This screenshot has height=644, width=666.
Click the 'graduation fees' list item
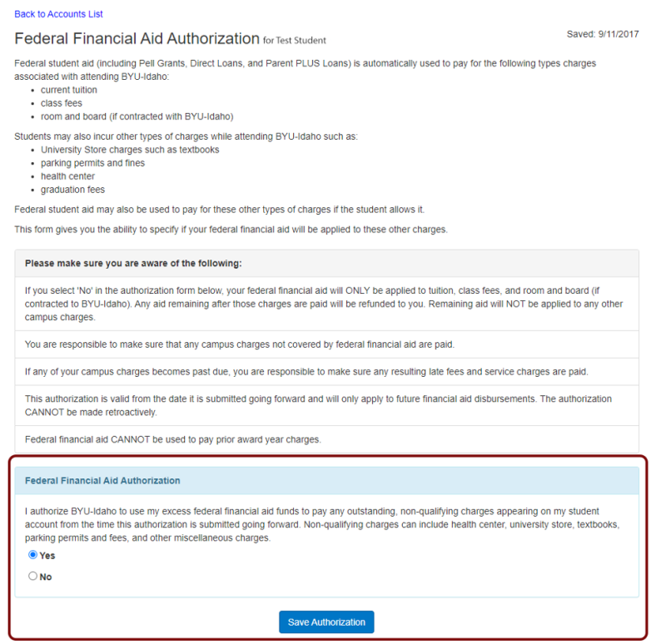pyautogui.click(x=72, y=190)
